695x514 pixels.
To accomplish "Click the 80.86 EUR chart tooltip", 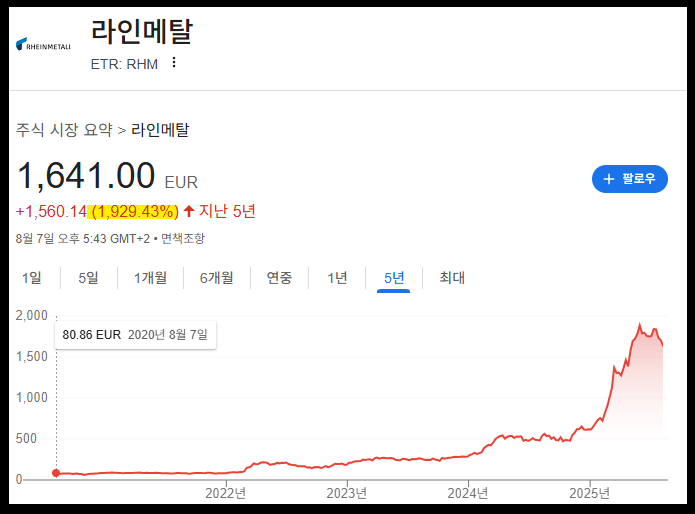I will pos(135,335).
